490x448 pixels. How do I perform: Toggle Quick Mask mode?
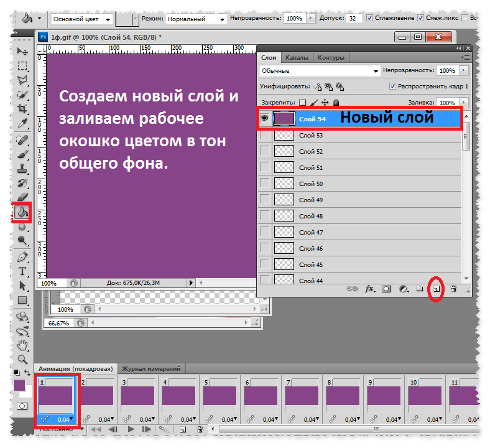coord(22,406)
